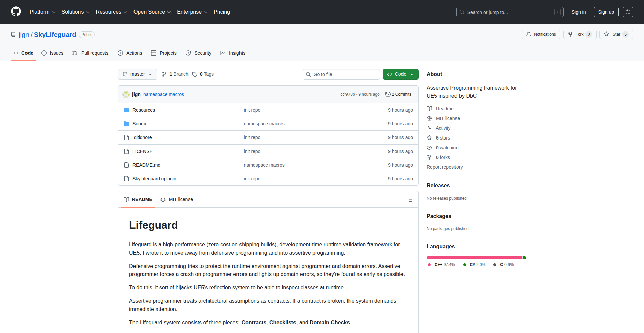Screen dimensions: 644x333
Task: Star the SkyLifeguard repository
Action: click(616, 34)
